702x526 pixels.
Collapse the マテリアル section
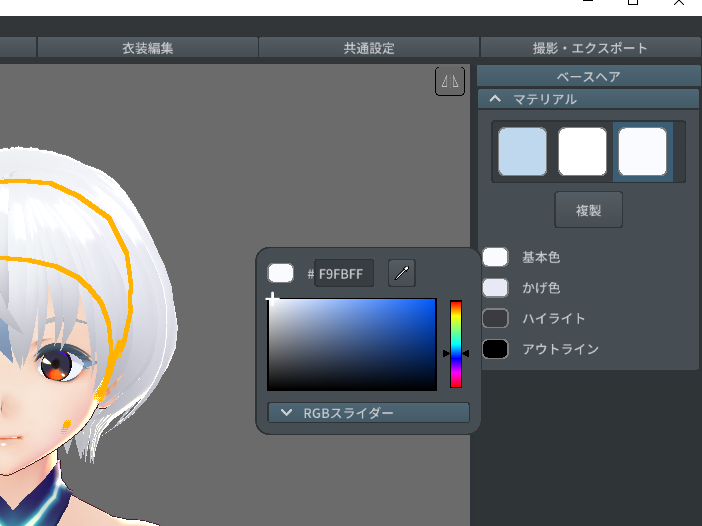[x=494, y=99]
